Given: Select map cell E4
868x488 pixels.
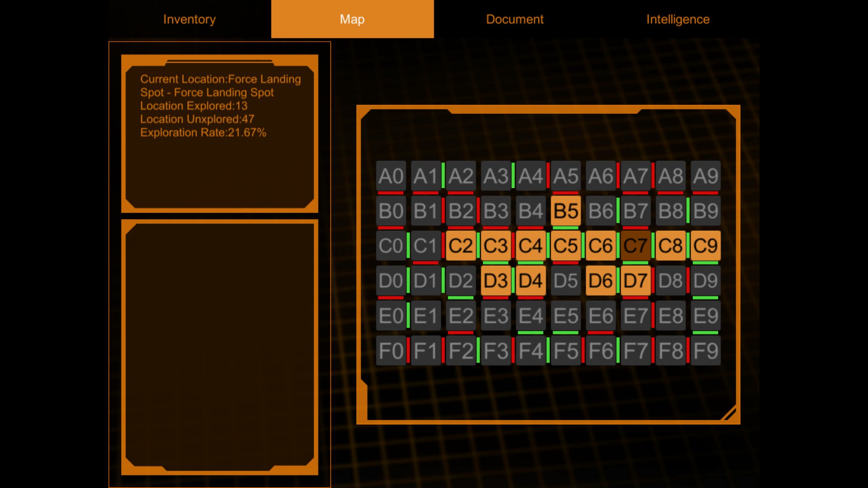Looking at the screenshot, I should [x=531, y=315].
